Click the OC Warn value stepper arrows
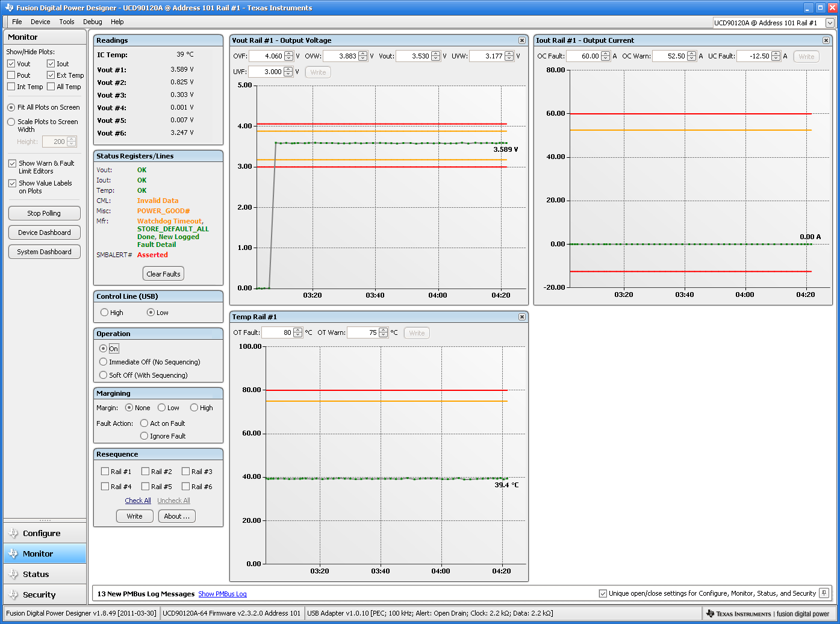 [x=691, y=56]
